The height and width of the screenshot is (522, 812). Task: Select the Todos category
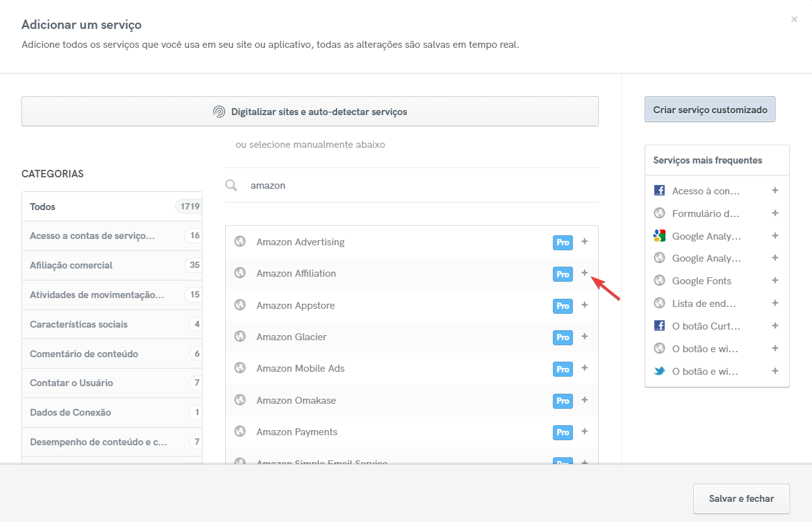coord(42,206)
